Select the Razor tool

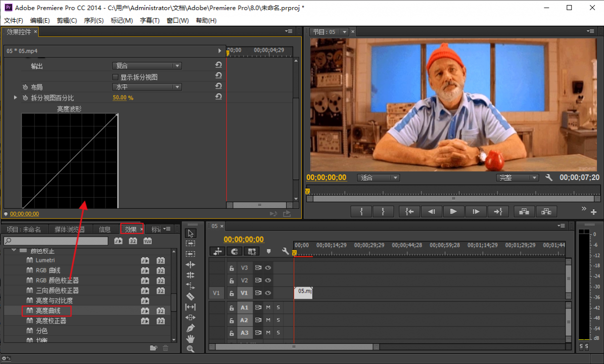pyautogui.click(x=191, y=297)
